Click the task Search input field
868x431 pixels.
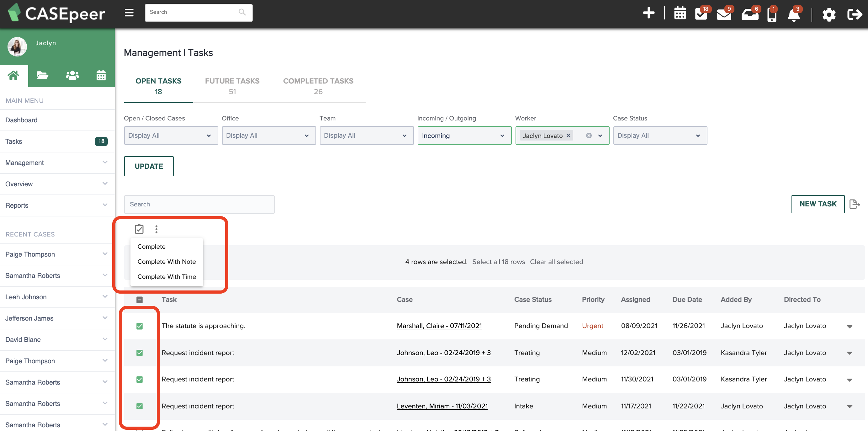[x=199, y=204]
